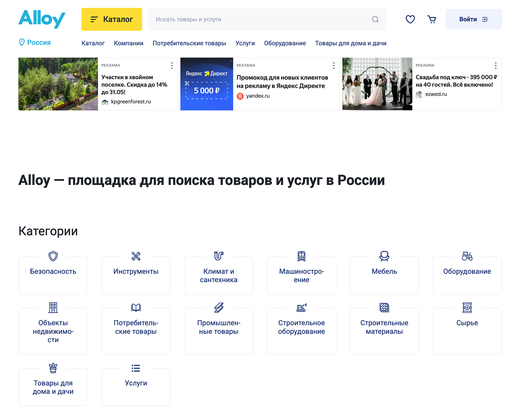The image size is (523, 420).
Task: Click the forest settlement ad image
Action: pos(58,84)
